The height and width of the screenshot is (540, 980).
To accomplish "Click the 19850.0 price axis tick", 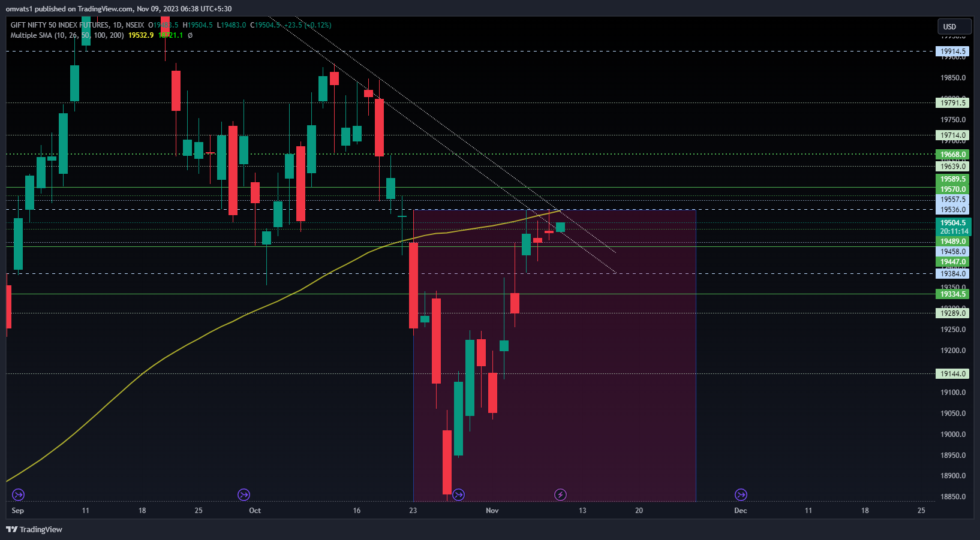I will (953, 78).
